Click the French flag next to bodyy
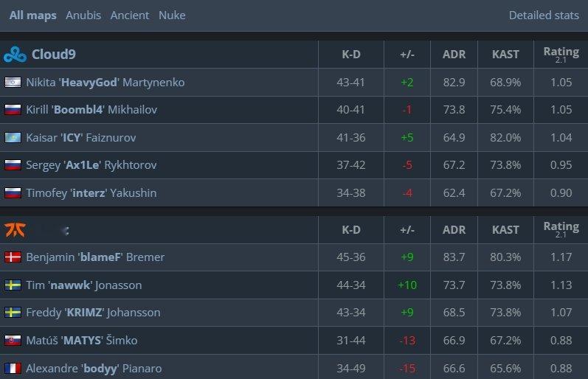 point(13,368)
